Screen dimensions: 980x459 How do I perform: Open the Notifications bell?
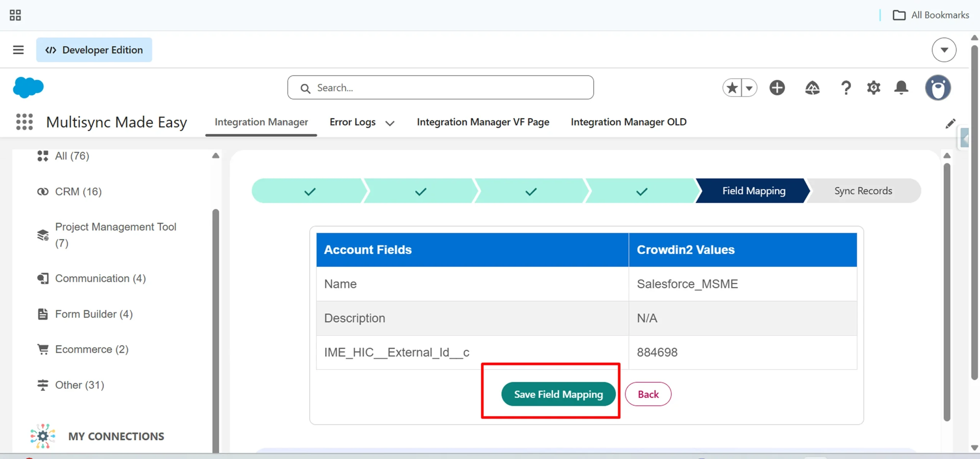pos(901,88)
